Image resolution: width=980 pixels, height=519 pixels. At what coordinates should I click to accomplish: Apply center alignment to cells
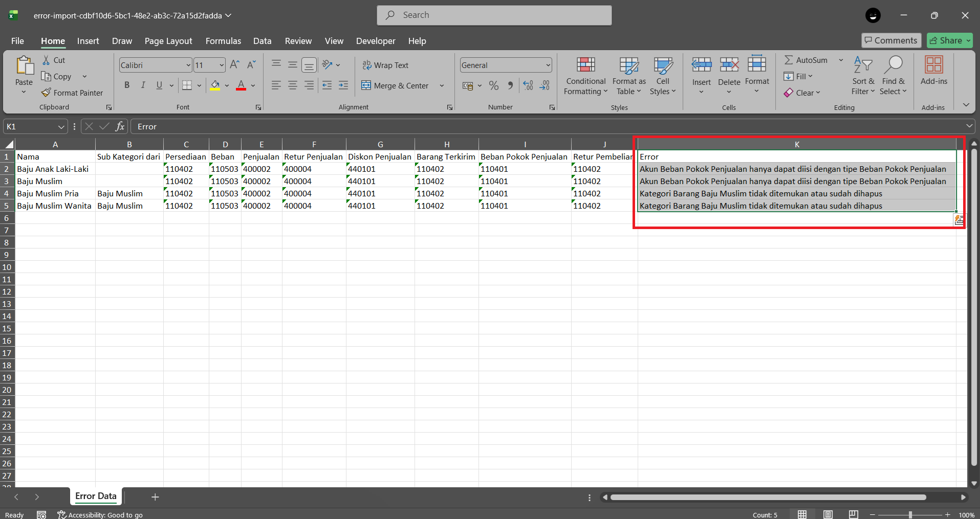click(x=292, y=85)
